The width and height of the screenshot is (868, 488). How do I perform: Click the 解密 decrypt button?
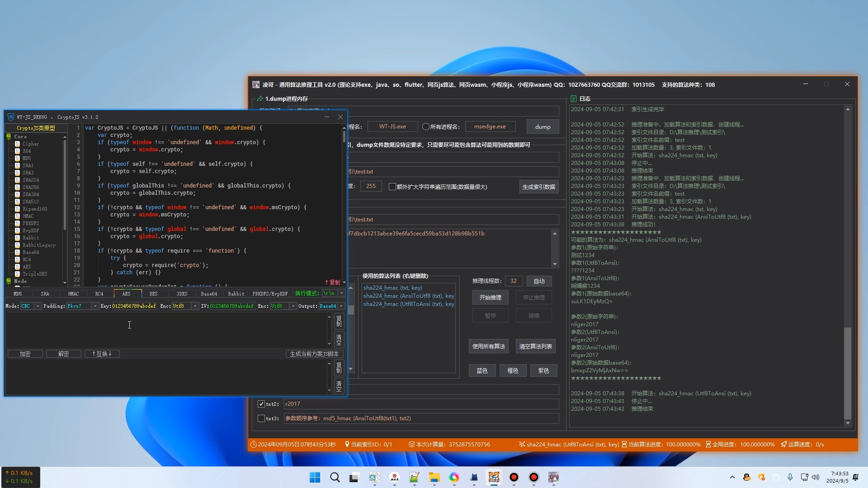click(x=64, y=354)
